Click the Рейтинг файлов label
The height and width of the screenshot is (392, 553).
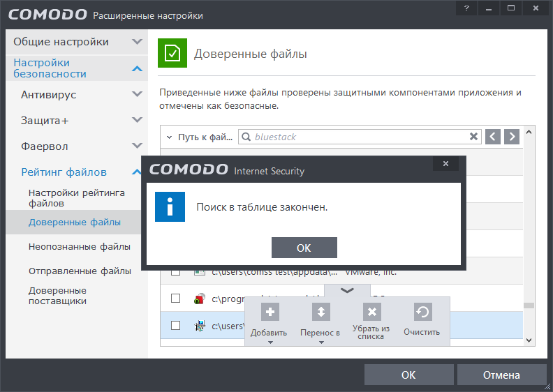tap(64, 172)
